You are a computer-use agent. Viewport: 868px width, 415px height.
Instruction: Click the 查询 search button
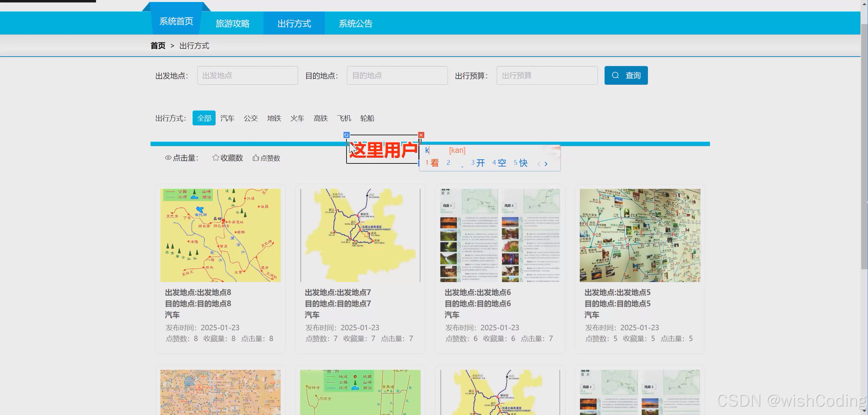click(626, 75)
